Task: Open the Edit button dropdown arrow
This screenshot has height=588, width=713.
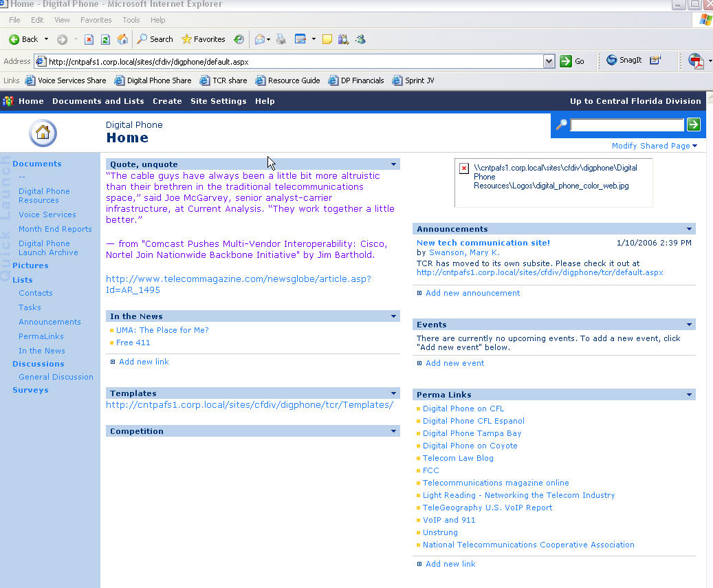Action: coord(314,40)
